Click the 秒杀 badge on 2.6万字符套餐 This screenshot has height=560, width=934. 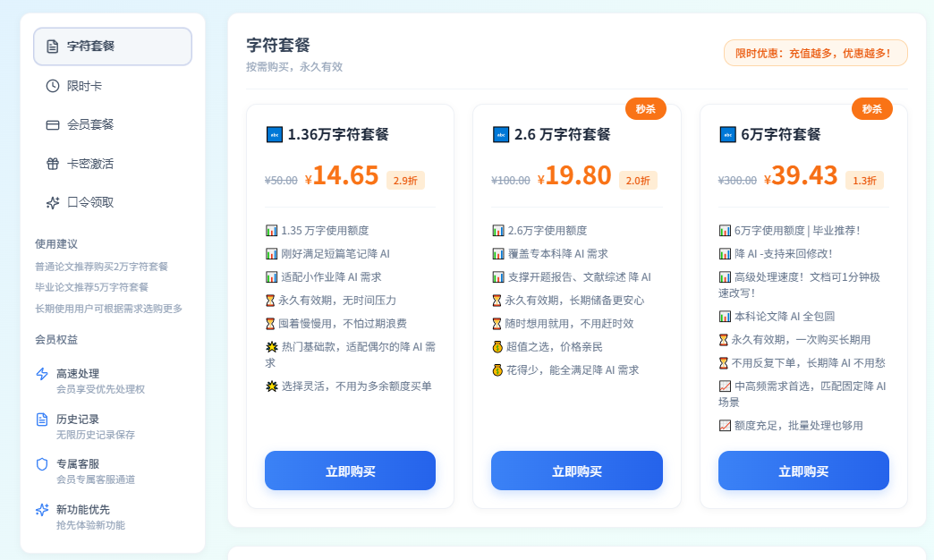tap(645, 109)
